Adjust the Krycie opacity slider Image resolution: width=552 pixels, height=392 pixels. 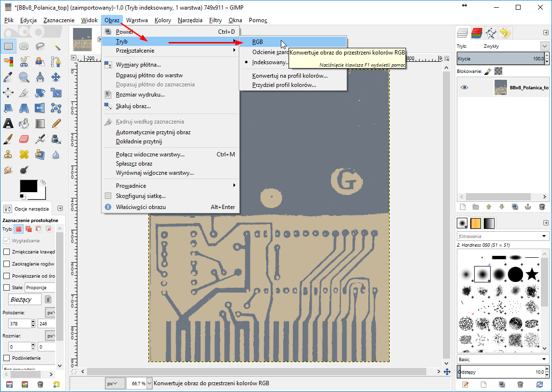point(501,59)
